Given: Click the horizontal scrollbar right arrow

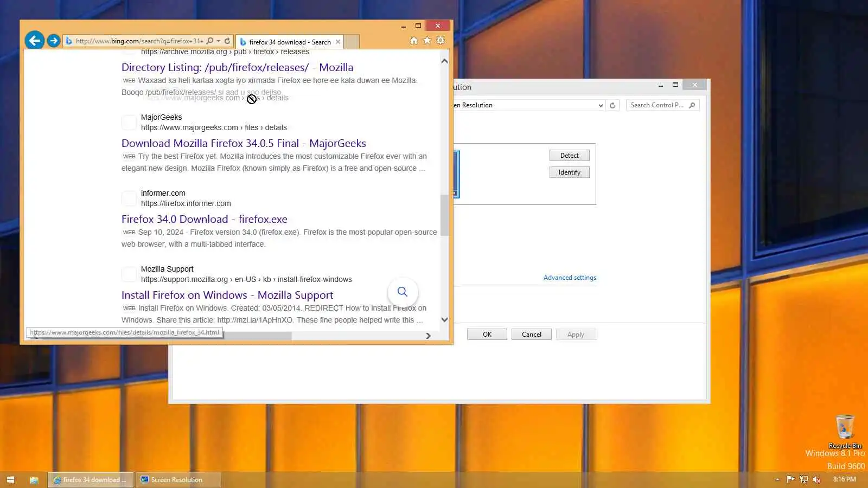Looking at the screenshot, I should tap(428, 336).
